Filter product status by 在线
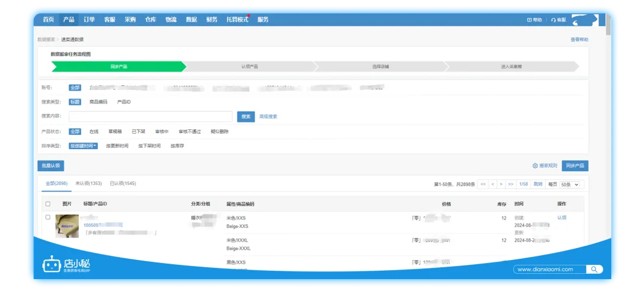 [94, 131]
